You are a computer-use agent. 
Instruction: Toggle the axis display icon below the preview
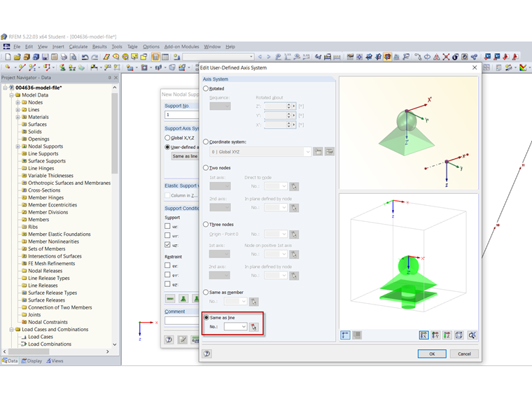[x=345, y=335]
